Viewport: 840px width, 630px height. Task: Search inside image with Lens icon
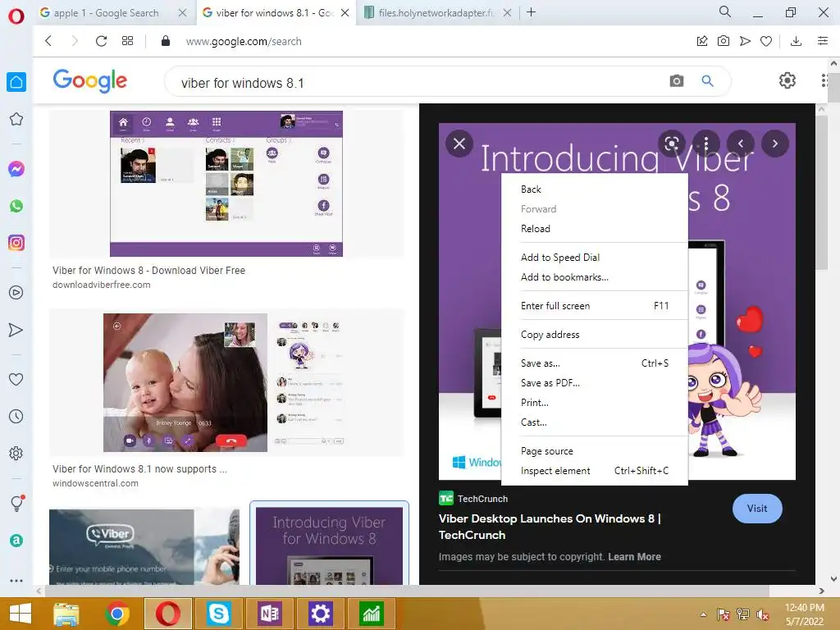coord(672,144)
